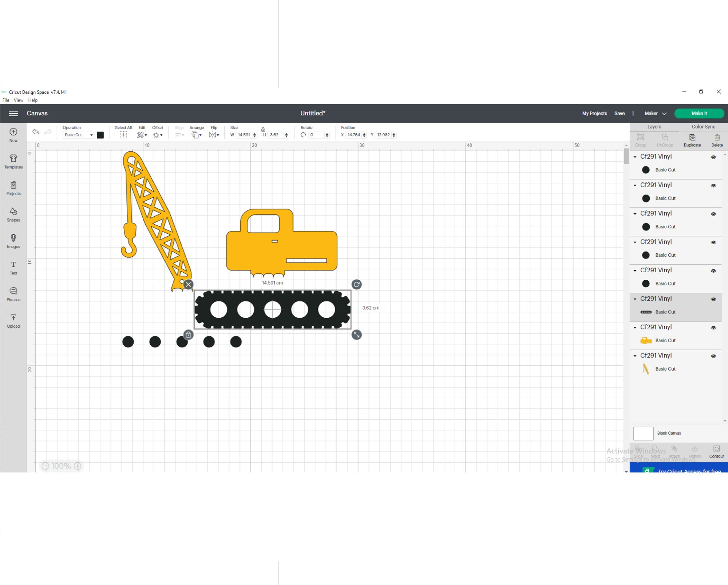
Task: Hide the topmost Cf291 Vinyl layer
Action: coord(713,157)
